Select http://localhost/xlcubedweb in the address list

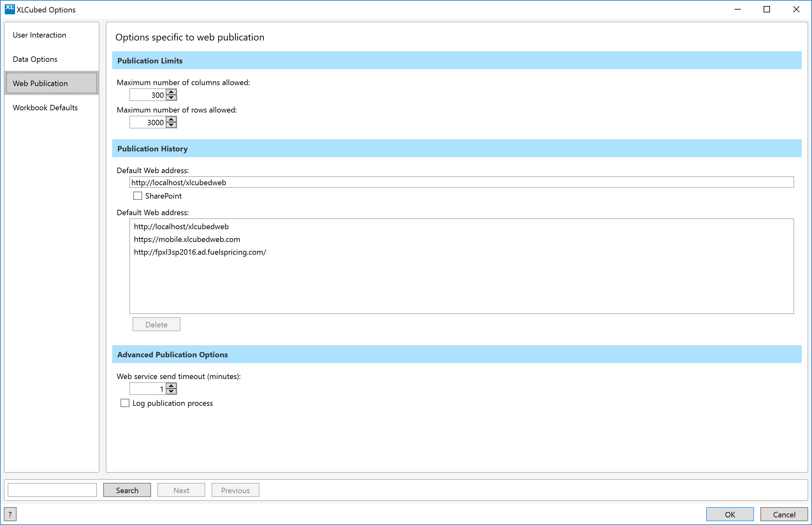pyautogui.click(x=461, y=226)
